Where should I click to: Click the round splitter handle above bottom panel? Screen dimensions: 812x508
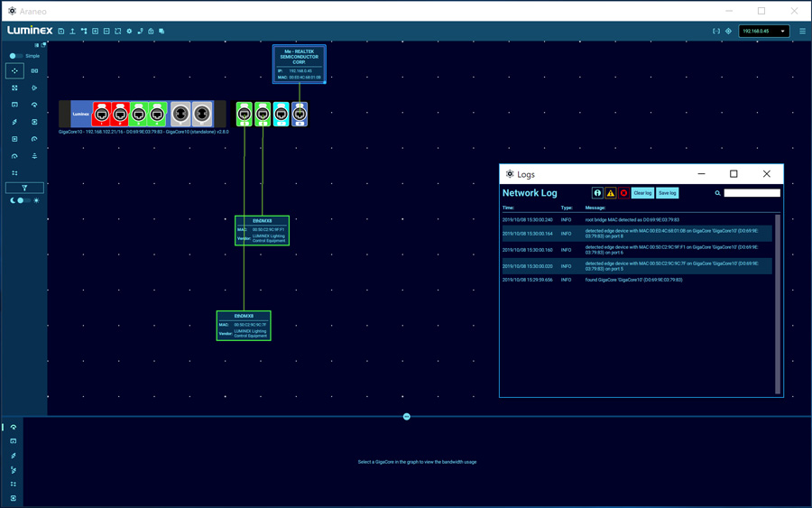click(407, 416)
